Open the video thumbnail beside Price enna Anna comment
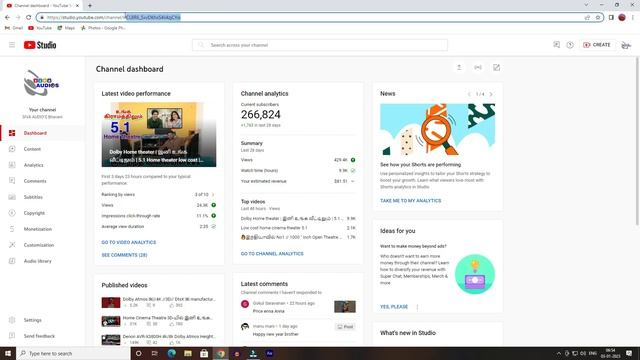Viewport: 640px width, 360px height. (345, 307)
